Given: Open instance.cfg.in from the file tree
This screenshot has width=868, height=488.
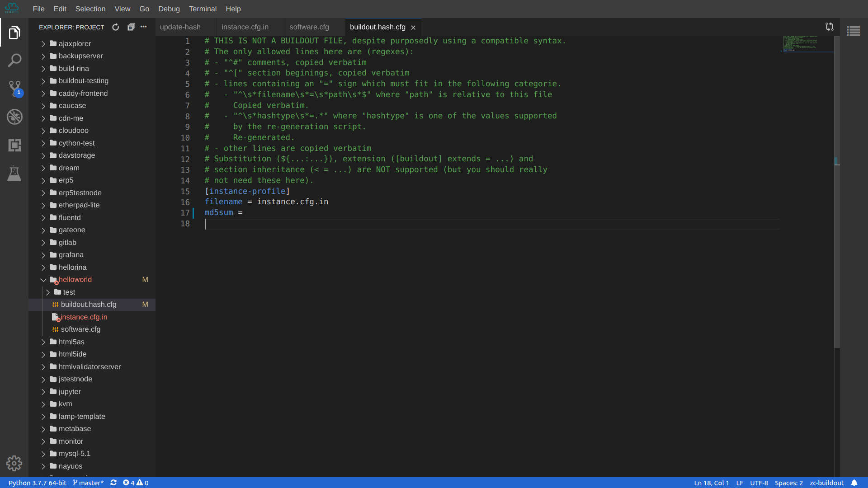Looking at the screenshot, I should (x=92, y=317).
